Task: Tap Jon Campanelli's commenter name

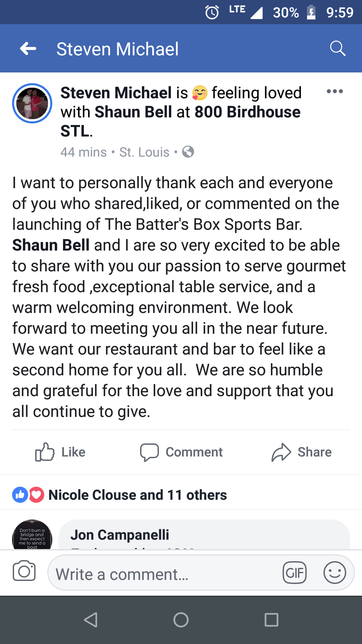Action: tap(120, 535)
